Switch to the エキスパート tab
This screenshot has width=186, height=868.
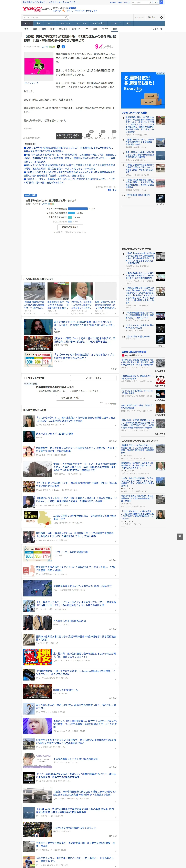click(64, 24)
